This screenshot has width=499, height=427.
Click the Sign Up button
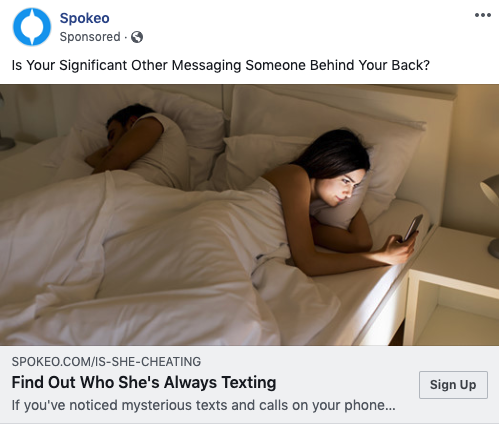[x=453, y=385]
